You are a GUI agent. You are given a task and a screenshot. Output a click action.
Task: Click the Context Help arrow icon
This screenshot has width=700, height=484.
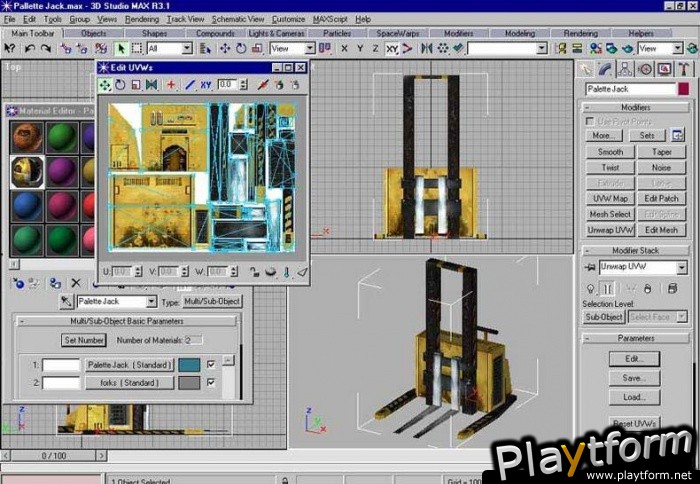click(9, 48)
